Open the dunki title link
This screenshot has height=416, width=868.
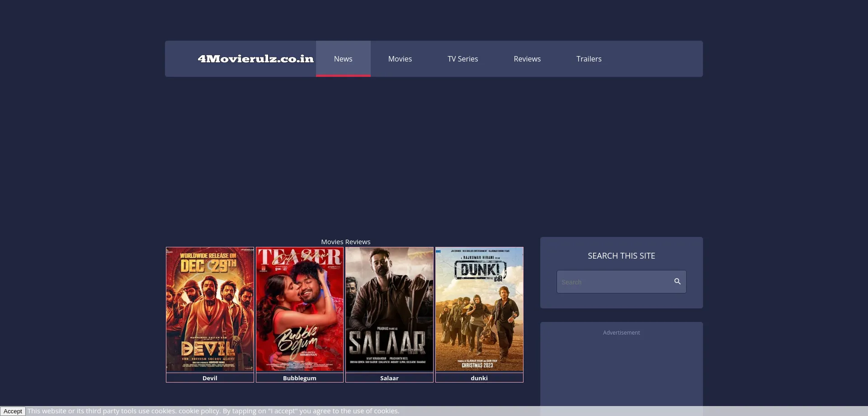pos(479,378)
